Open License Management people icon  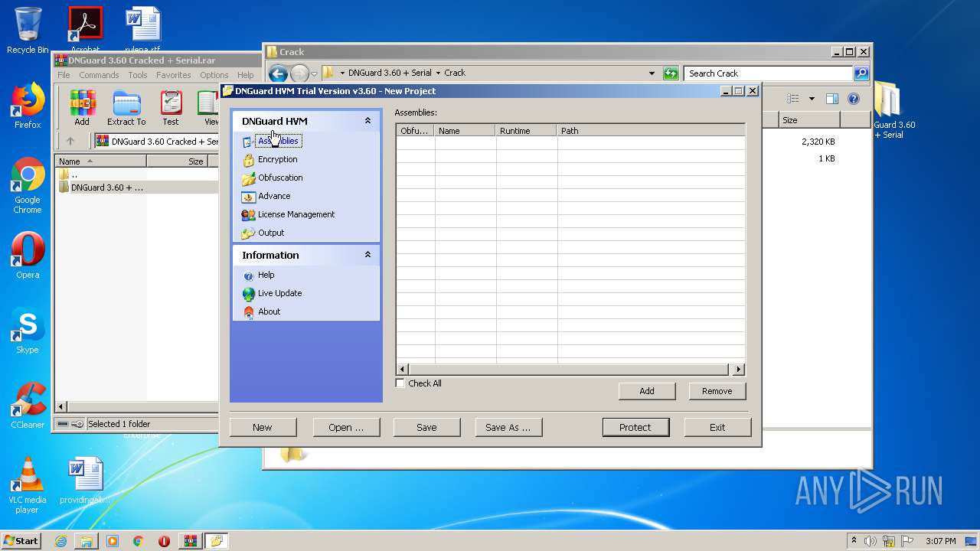(248, 214)
